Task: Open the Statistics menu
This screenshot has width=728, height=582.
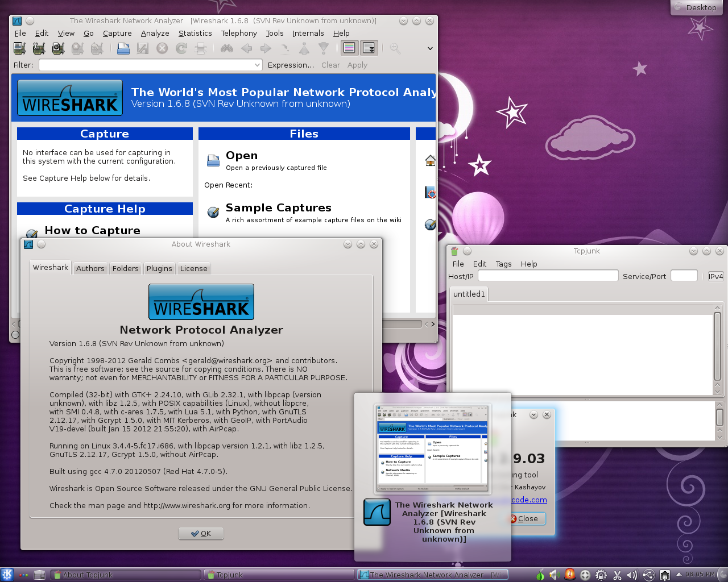Action: click(x=195, y=34)
